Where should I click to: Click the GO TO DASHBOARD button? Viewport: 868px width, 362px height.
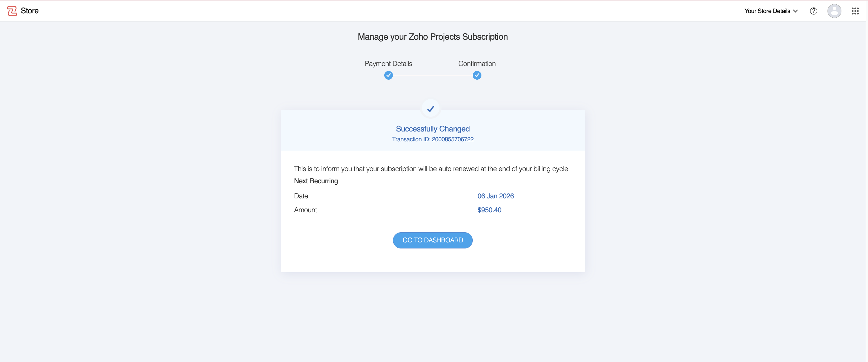433,240
